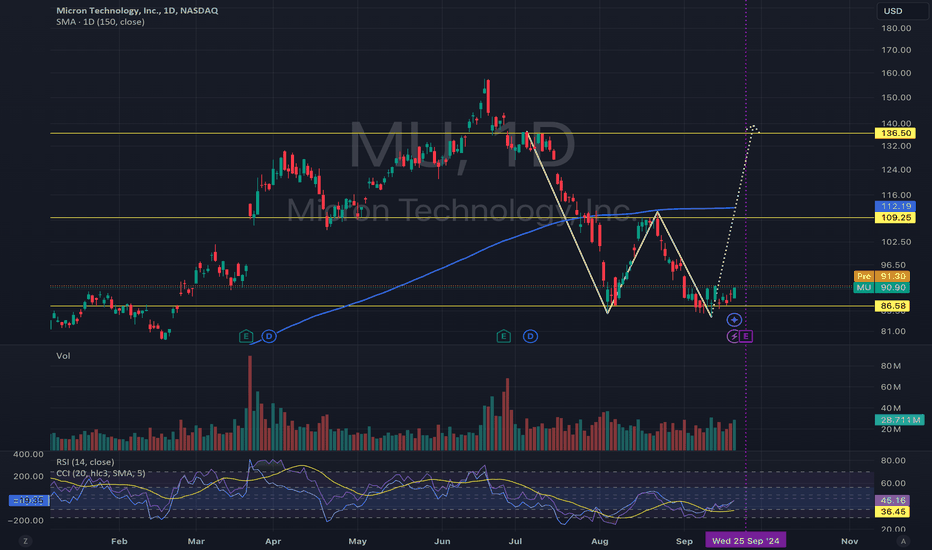Click the Apr label on time axis

coord(273,541)
